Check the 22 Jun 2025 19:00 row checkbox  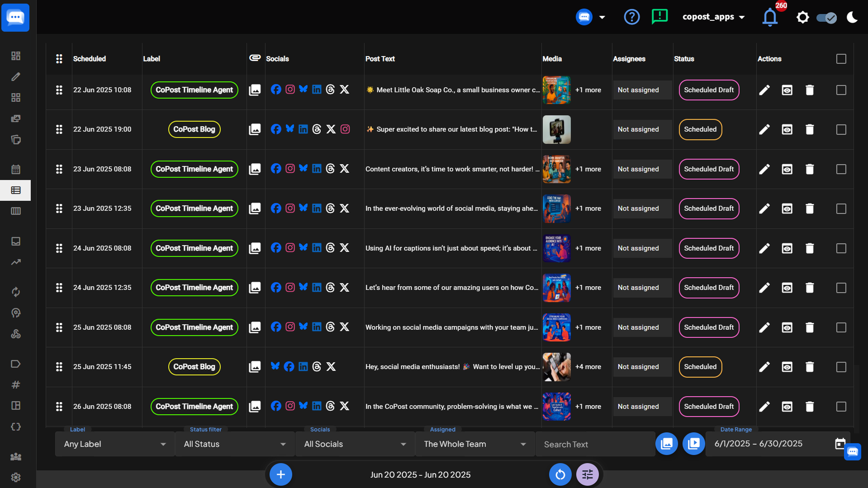[841, 129]
